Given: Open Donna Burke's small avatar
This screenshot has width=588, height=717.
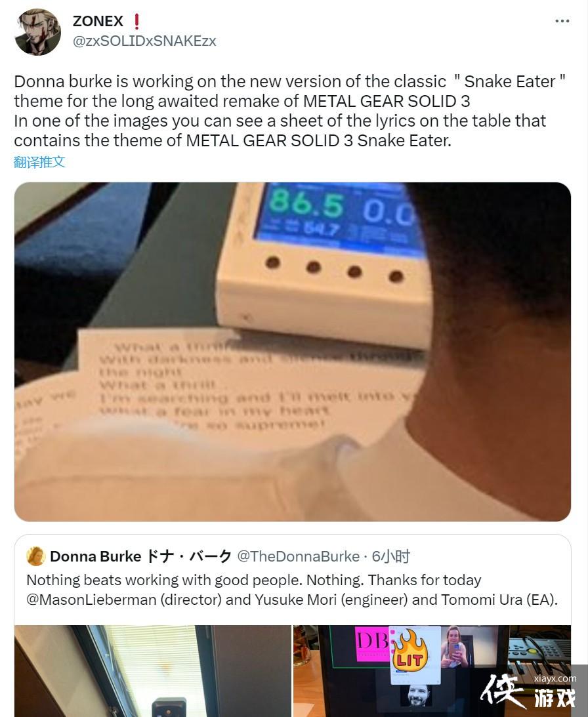Looking at the screenshot, I should click(x=35, y=556).
